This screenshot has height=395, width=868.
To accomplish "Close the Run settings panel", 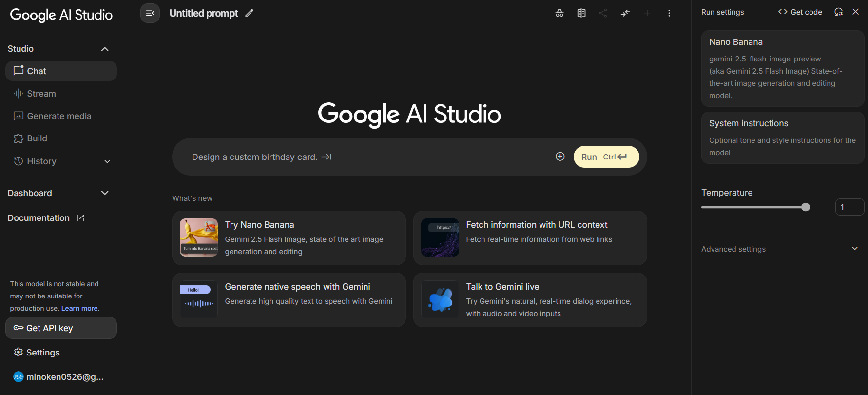I will [856, 12].
